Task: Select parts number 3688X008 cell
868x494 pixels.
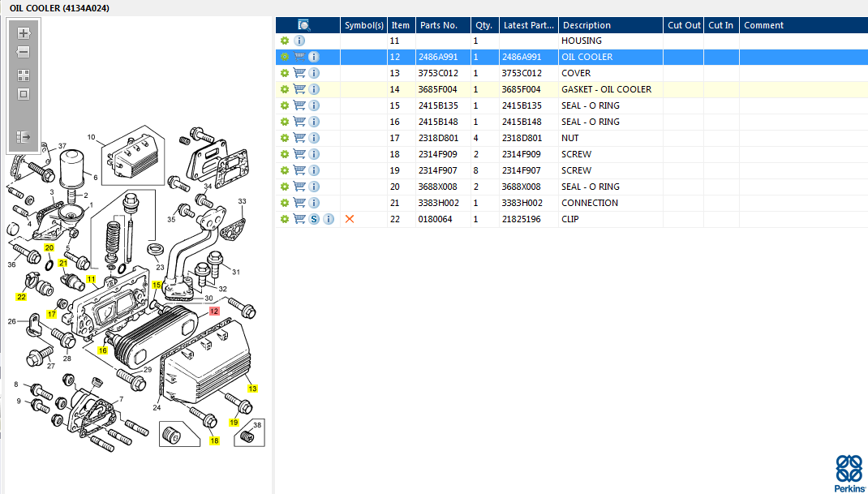Action: tap(443, 187)
